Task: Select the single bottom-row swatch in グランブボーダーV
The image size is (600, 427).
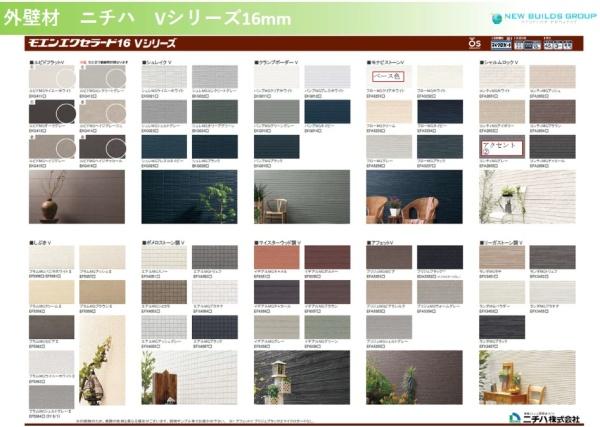Action: pos(277,147)
